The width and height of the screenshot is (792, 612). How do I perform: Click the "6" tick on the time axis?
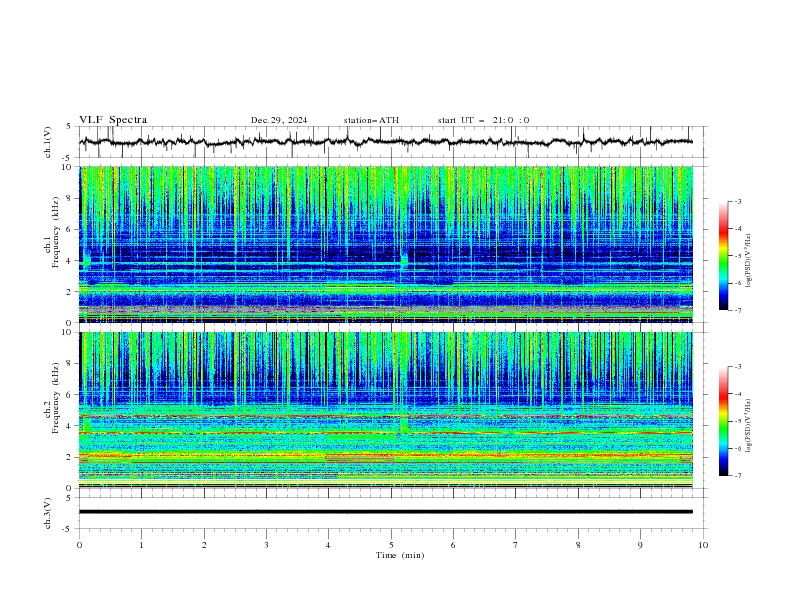click(453, 545)
